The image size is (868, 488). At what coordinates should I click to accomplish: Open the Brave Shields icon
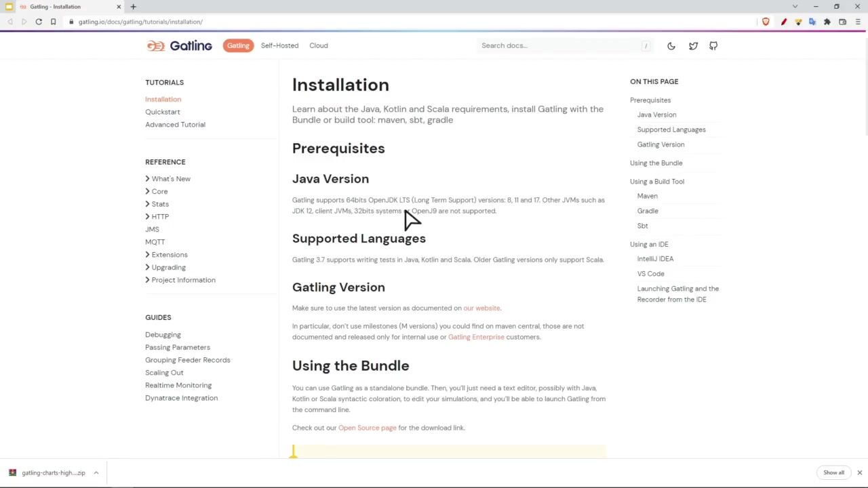click(x=766, y=22)
